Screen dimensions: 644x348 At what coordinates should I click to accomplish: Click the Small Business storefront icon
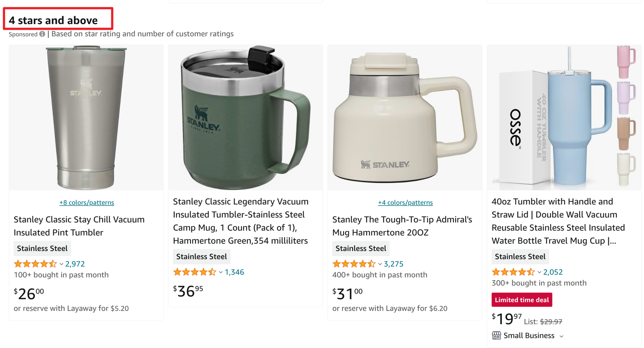point(496,335)
